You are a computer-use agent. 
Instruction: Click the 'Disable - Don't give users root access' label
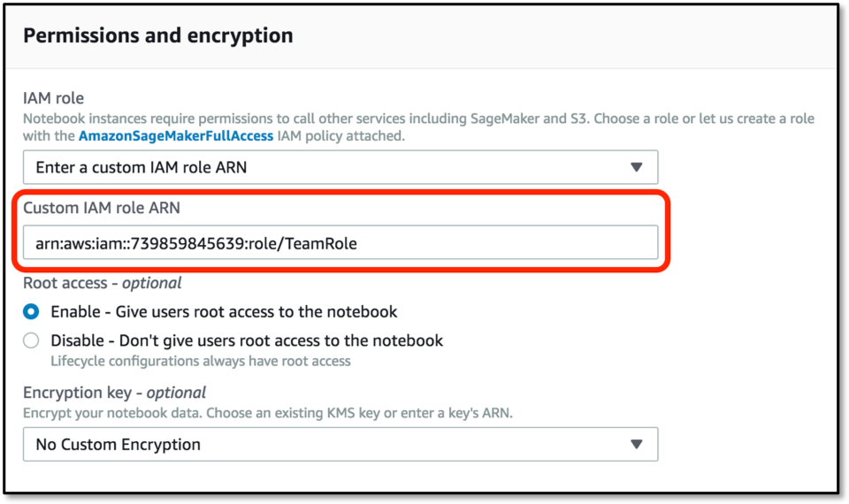tap(247, 340)
